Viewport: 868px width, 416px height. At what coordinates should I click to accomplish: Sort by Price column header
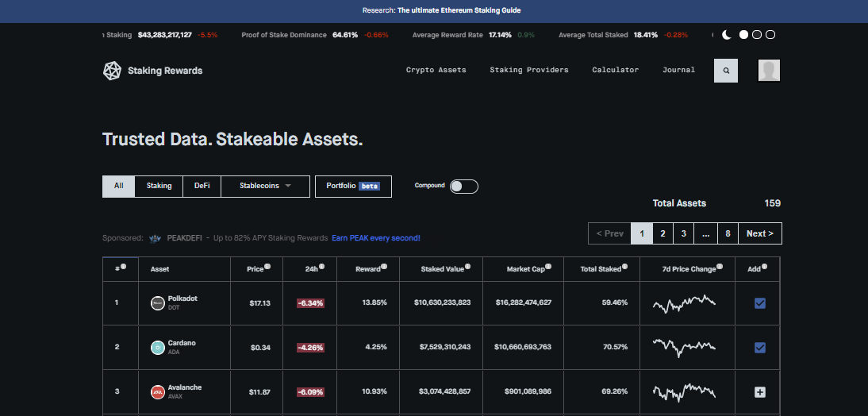click(255, 269)
